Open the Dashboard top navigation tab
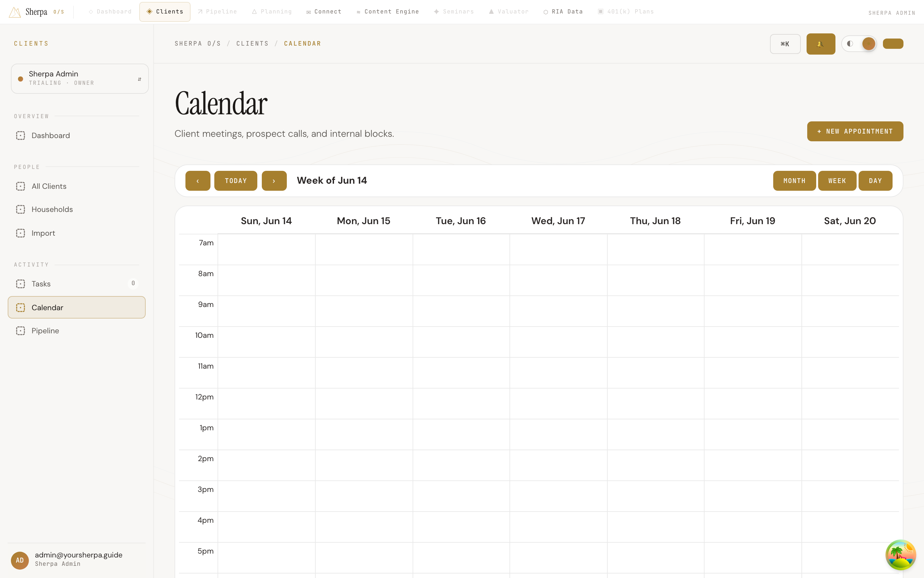Image resolution: width=924 pixels, height=578 pixels. tap(110, 12)
